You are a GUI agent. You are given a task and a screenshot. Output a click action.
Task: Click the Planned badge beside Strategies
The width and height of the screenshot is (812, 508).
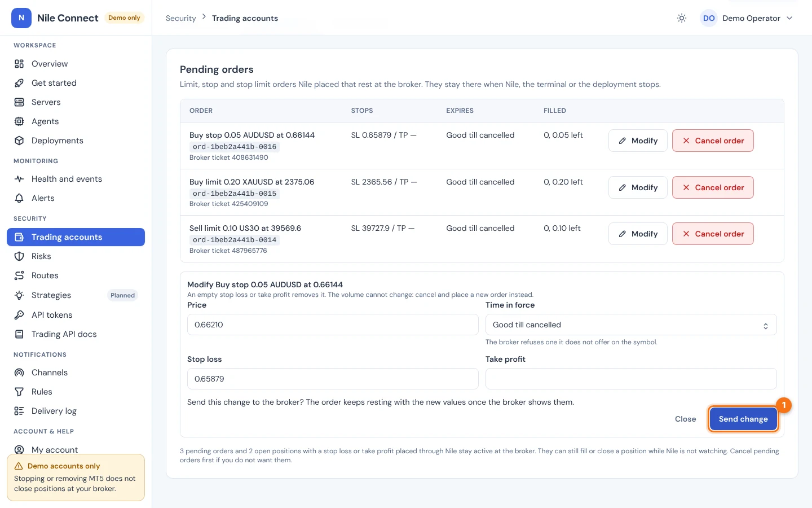coord(122,295)
